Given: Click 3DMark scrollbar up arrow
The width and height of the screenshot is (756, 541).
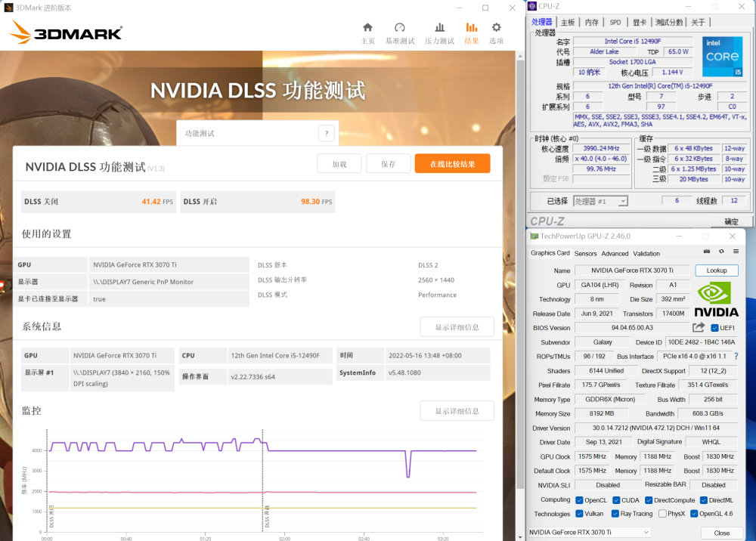Looking at the screenshot, I should click(x=520, y=57).
